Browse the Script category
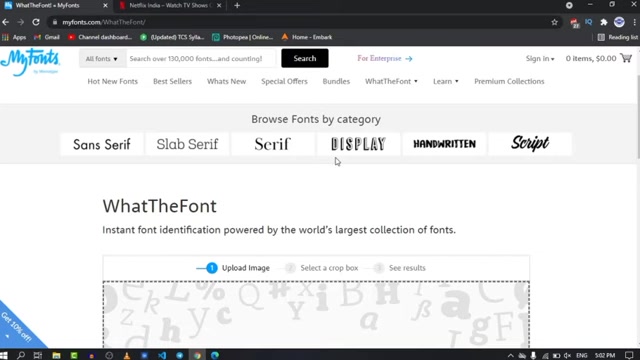Image resolution: width=640 pixels, height=360 pixels. (530, 144)
